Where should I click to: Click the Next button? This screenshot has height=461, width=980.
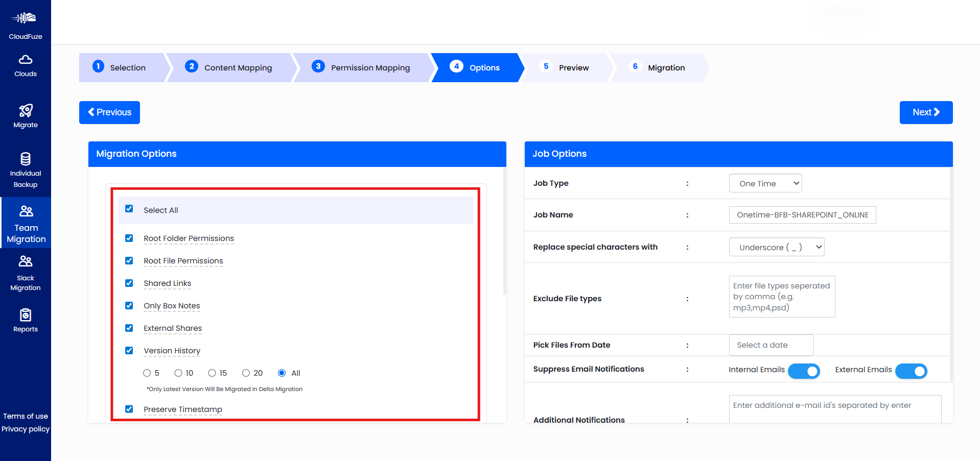tap(925, 112)
